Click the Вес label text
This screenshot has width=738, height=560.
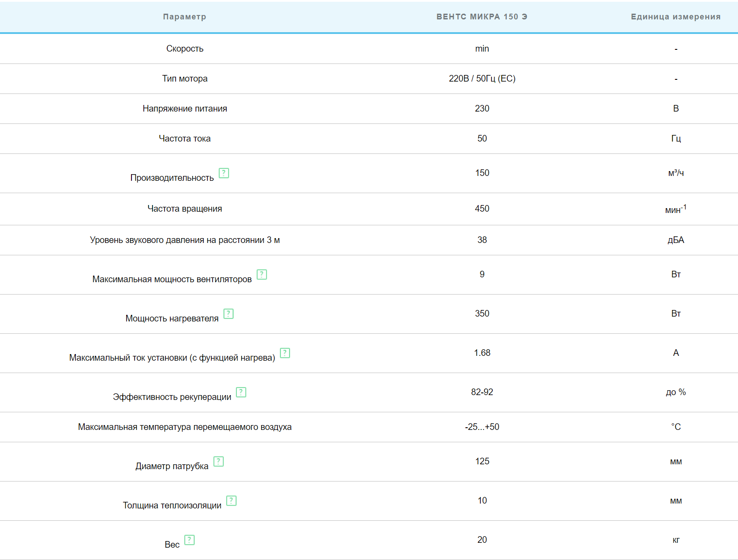click(172, 545)
